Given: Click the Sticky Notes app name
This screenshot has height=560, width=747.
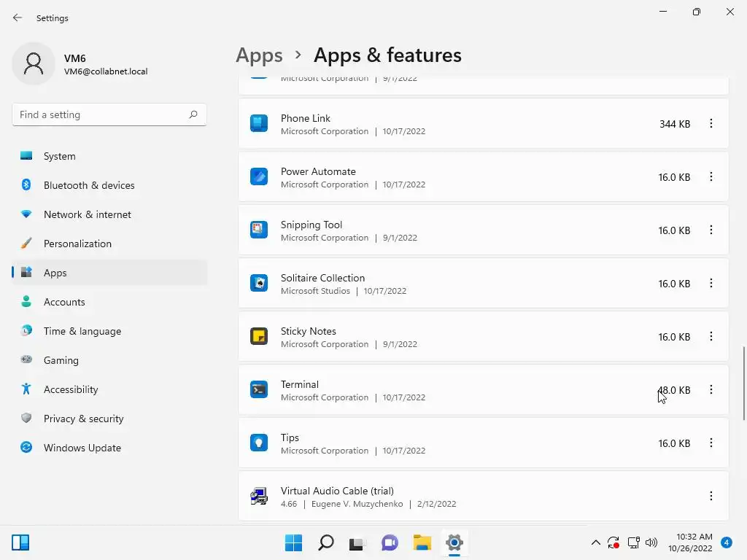Looking at the screenshot, I should [x=309, y=331].
